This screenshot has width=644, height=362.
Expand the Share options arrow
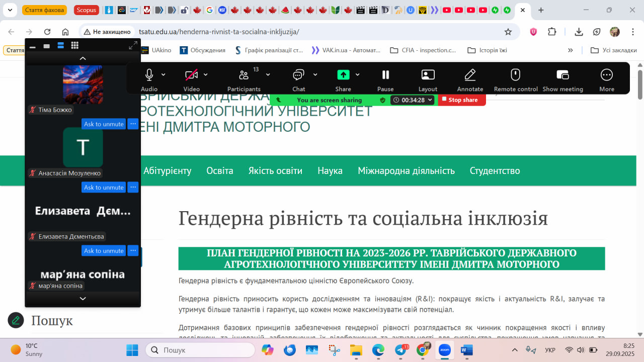click(x=358, y=74)
